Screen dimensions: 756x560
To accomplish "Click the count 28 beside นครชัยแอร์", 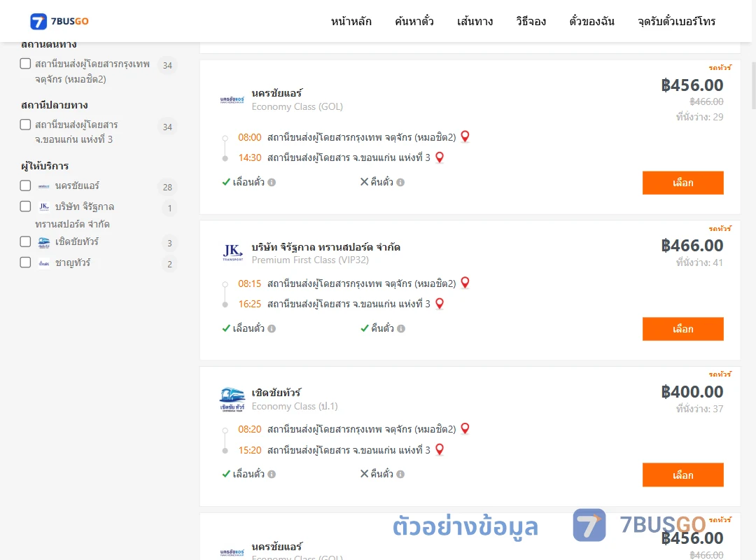I will (x=167, y=187).
